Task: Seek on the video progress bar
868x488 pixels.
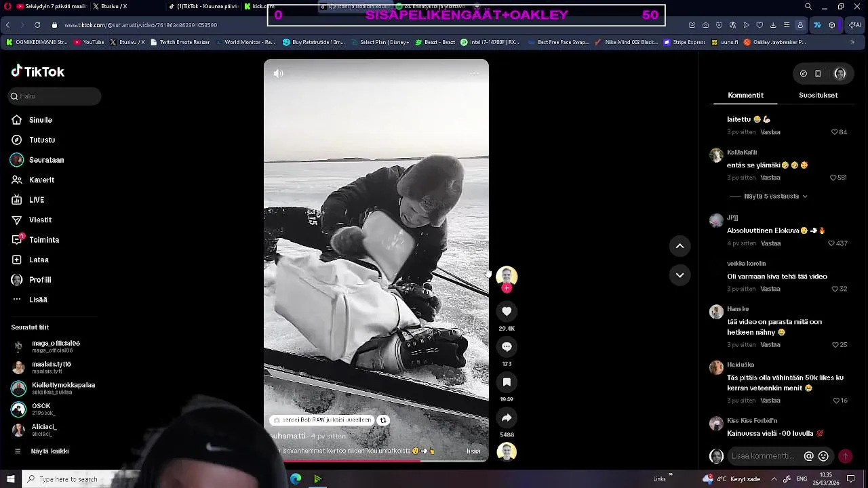Action: [x=376, y=461]
